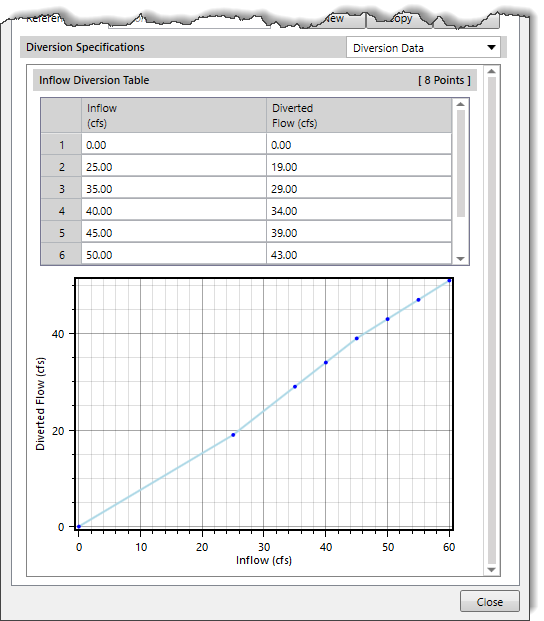
Task: Click chart data point at inflow 45
Action: tap(357, 338)
